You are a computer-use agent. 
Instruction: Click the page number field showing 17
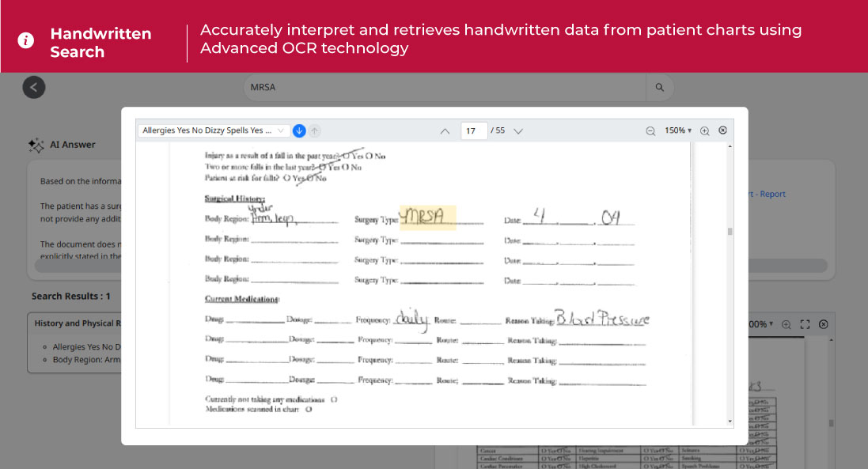click(473, 131)
